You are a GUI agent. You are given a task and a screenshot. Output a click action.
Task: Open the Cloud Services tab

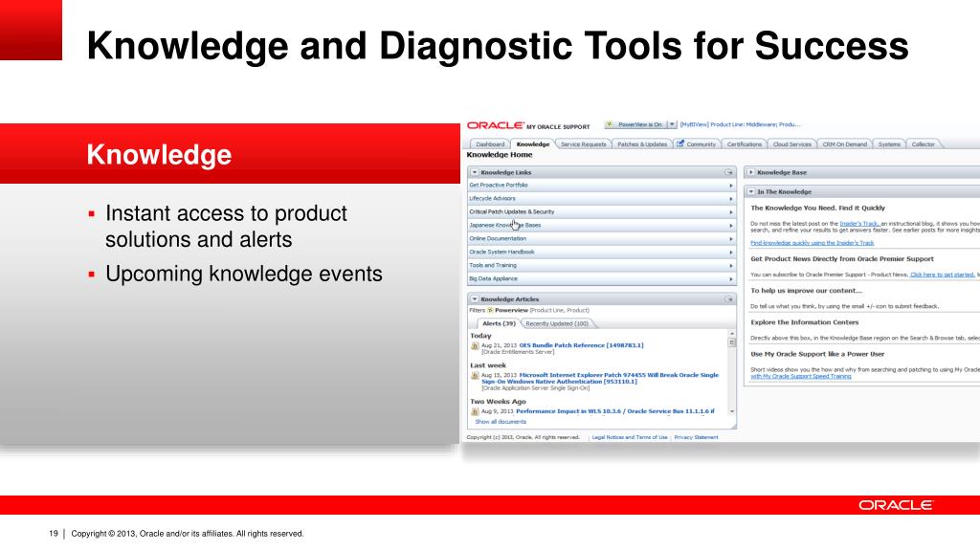click(x=791, y=144)
